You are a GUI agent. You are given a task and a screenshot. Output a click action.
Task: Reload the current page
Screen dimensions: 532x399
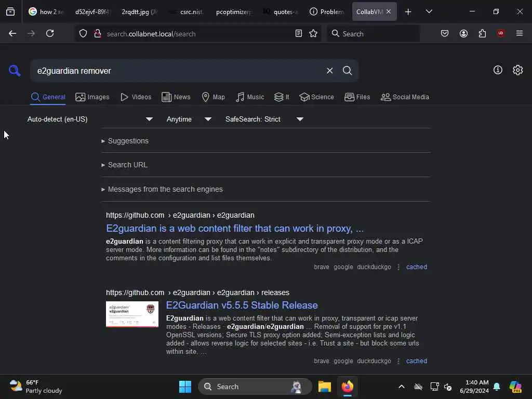pos(50,34)
